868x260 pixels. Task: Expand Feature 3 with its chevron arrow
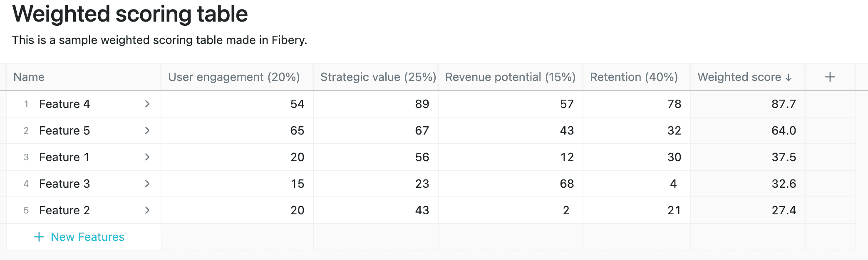[x=147, y=184]
